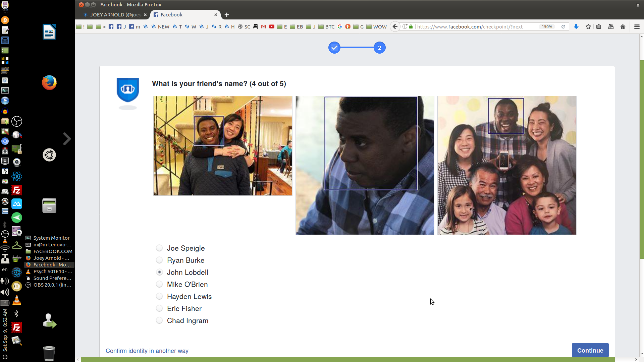Go to Firefox home page icon
The width and height of the screenshot is (644, 362).
click(623, 26)
